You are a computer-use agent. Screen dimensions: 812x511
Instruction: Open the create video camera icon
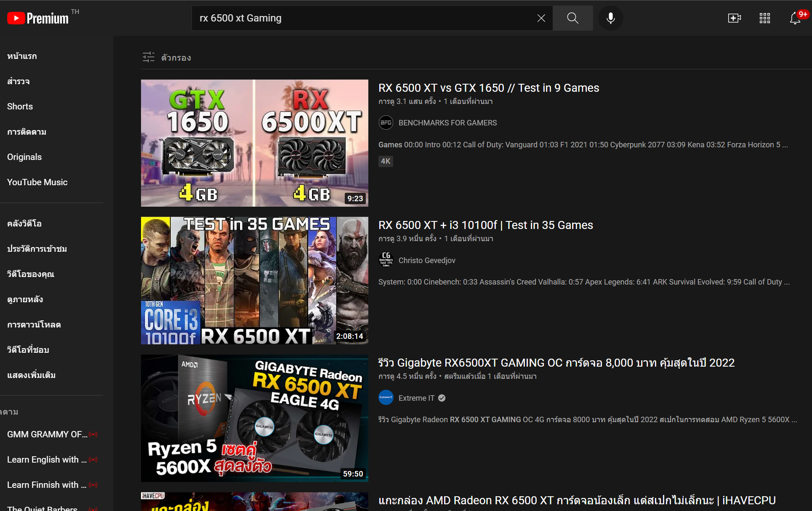734,18
